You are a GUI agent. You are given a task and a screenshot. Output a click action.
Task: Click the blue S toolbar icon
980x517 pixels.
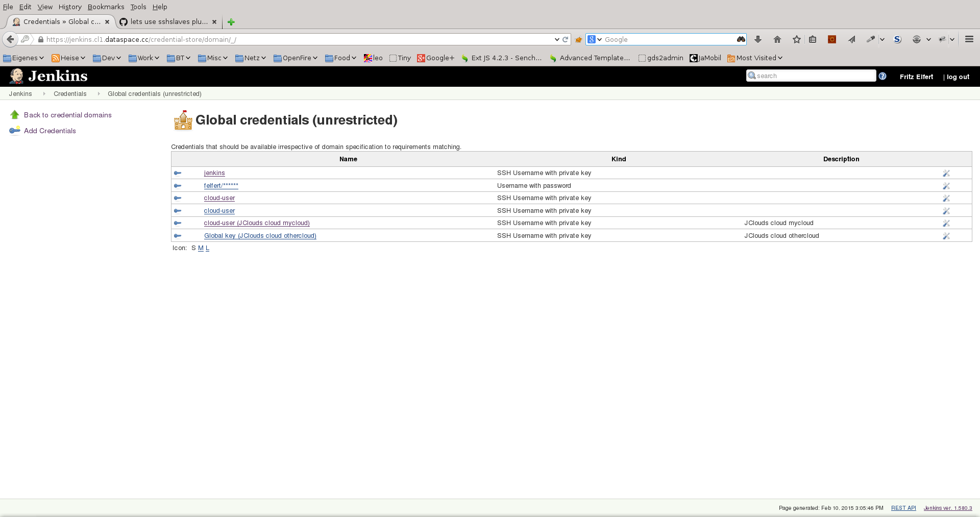(x=897, y=39)
